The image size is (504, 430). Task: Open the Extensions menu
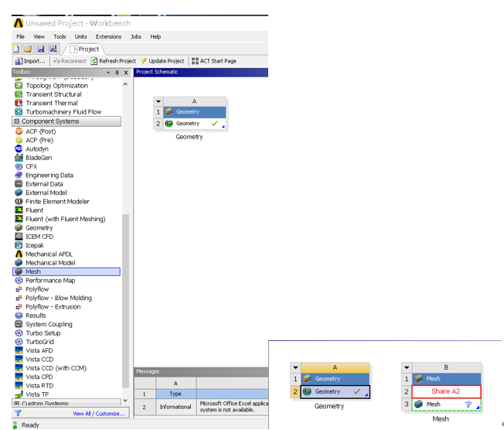point(108,36)
